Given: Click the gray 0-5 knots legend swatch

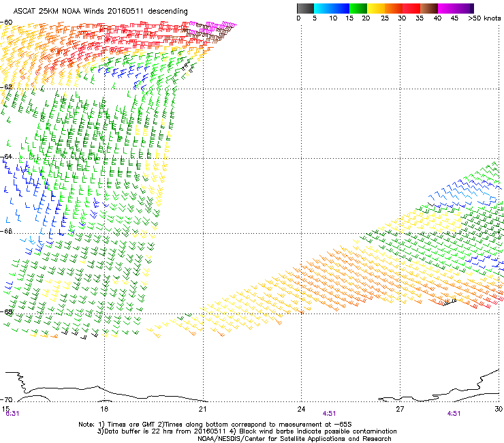Looking at the screenshot, I should pos(305,8).
